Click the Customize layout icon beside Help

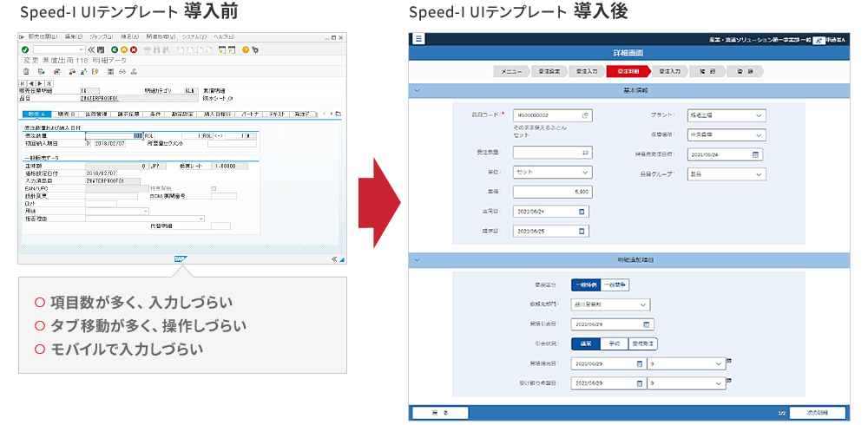pos(255,49)
